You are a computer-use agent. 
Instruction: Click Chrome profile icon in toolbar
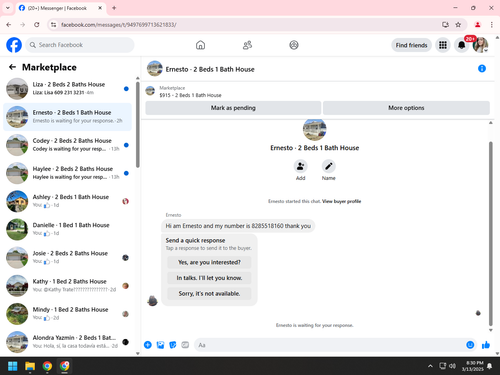477,25
